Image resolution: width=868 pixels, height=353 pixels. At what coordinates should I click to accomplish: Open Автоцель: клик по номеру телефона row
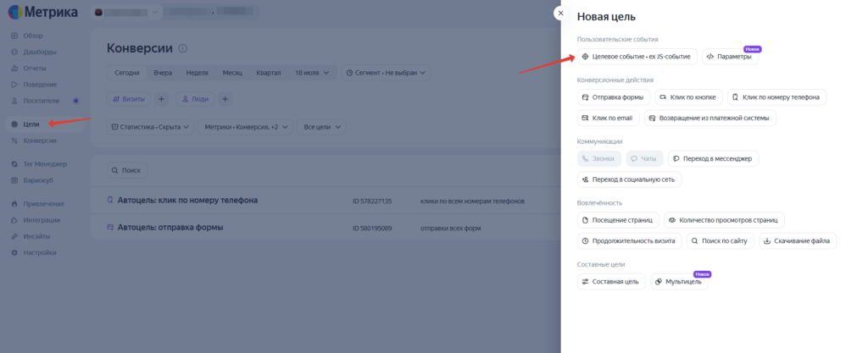pos(325,201)
